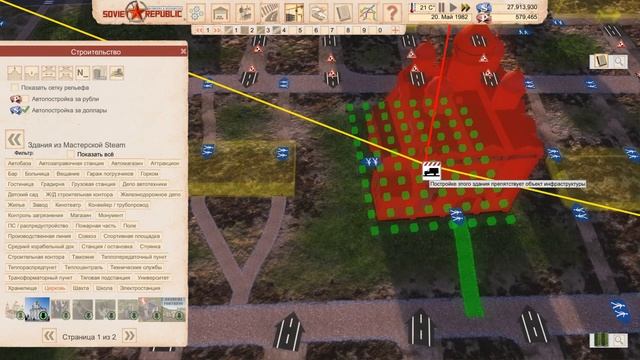Open the settings gears menu in top toolbar
This screenshot has width=640, height=360.
tap(196, 13)
